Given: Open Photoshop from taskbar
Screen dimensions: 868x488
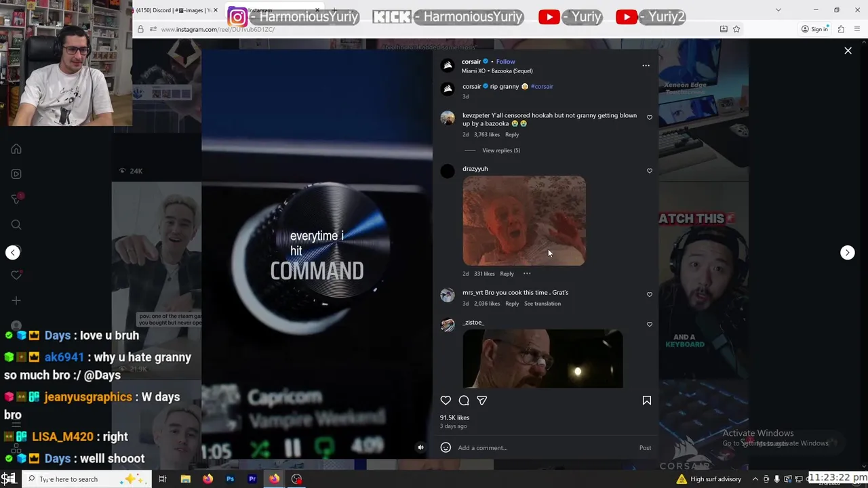Looking at the screenshot, I should coord(230,479).
